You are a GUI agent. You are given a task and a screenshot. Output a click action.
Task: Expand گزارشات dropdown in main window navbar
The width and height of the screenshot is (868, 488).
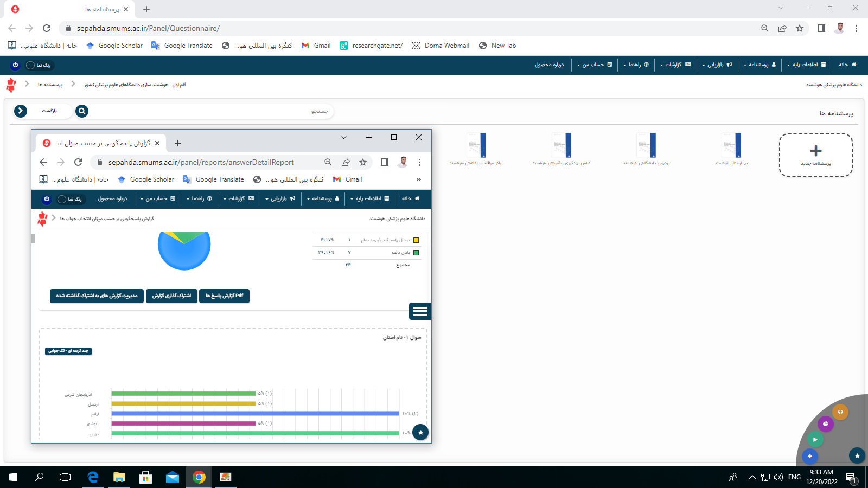tap(675, 65)
